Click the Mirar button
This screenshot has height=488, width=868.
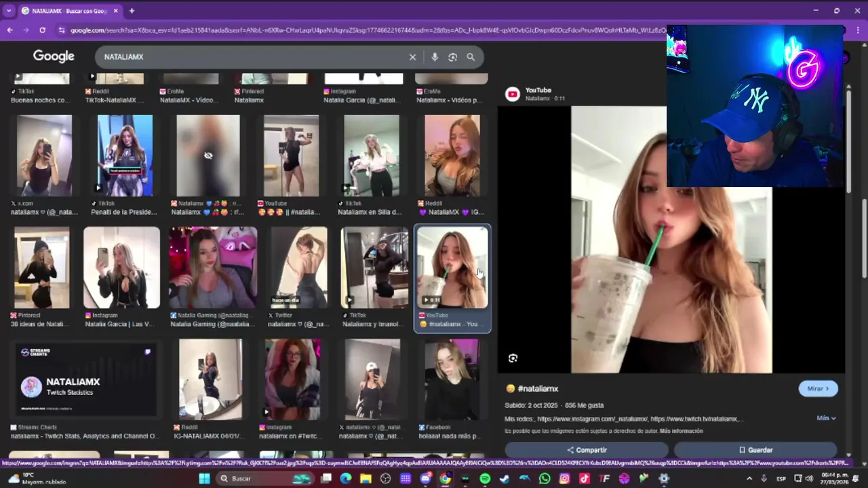pyautogui.click(x=818, y=388)
